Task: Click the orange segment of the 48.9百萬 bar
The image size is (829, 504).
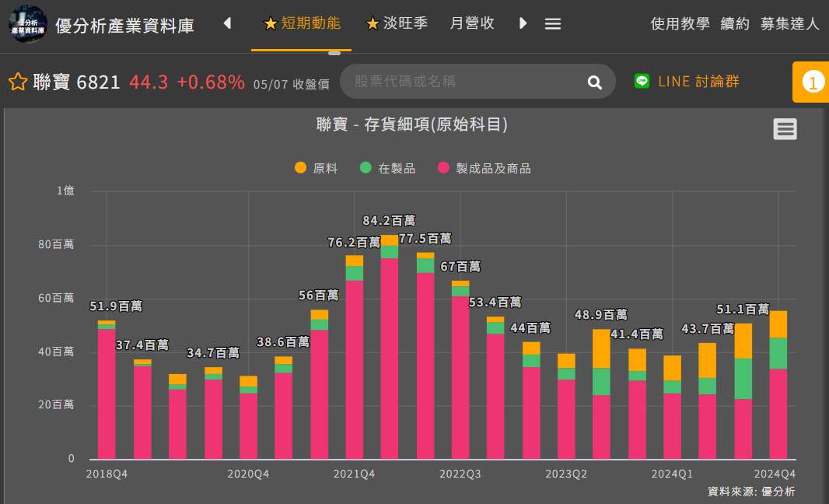Action: [x=601, y=348]
